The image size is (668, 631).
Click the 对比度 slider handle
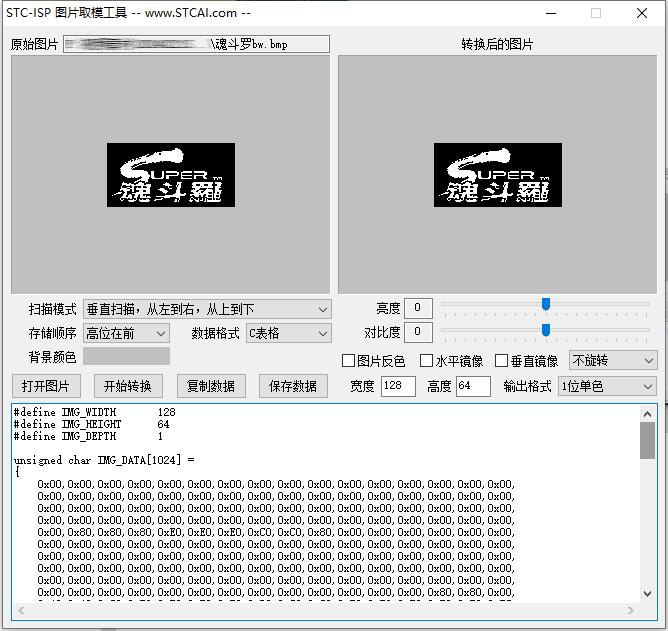[x=546, y=330]
